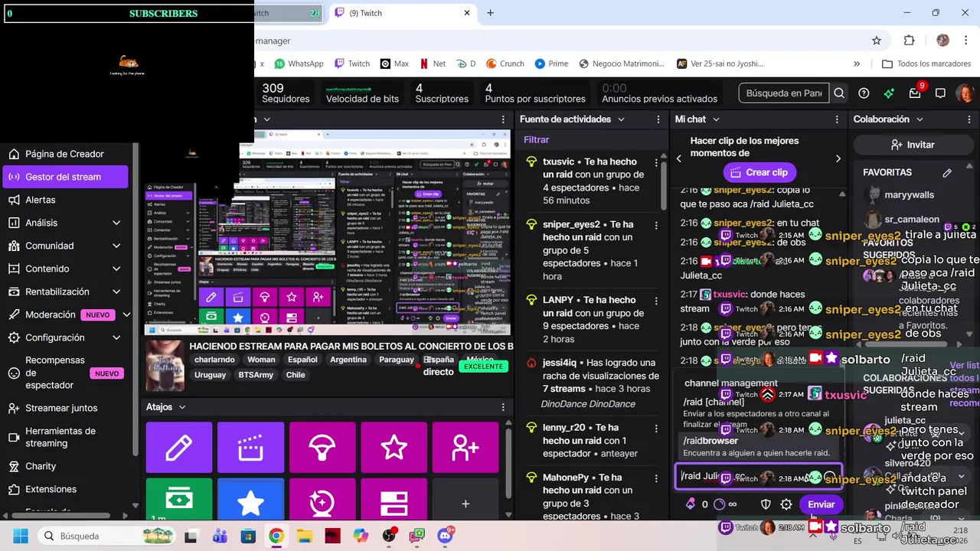Open File Explorer from the taskbar
Screen dimensions: 980x551
tap(305, 536)
